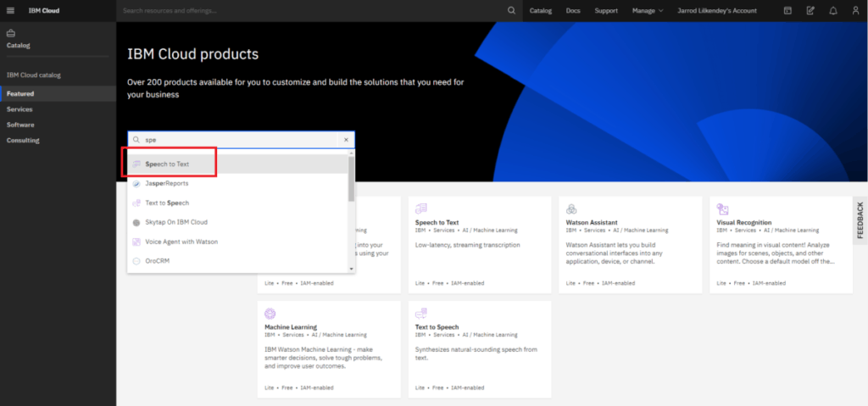Click the Watson Assistant card icon
868x406 pixels.
tap(572, 209)
